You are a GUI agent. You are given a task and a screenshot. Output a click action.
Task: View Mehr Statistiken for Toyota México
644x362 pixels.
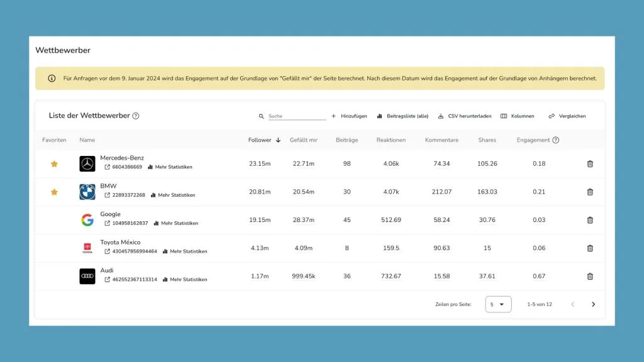[x=185, y=251]
